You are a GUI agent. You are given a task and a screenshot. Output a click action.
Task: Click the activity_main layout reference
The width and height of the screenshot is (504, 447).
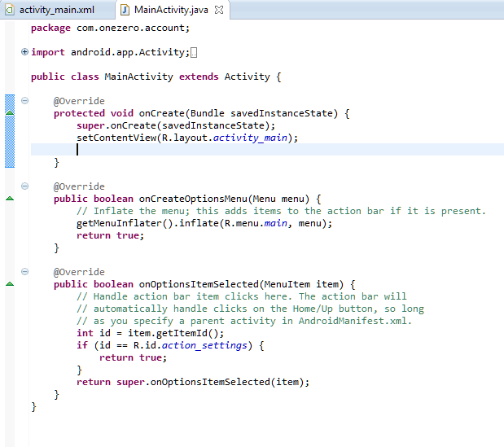click(x=250, y=138)
